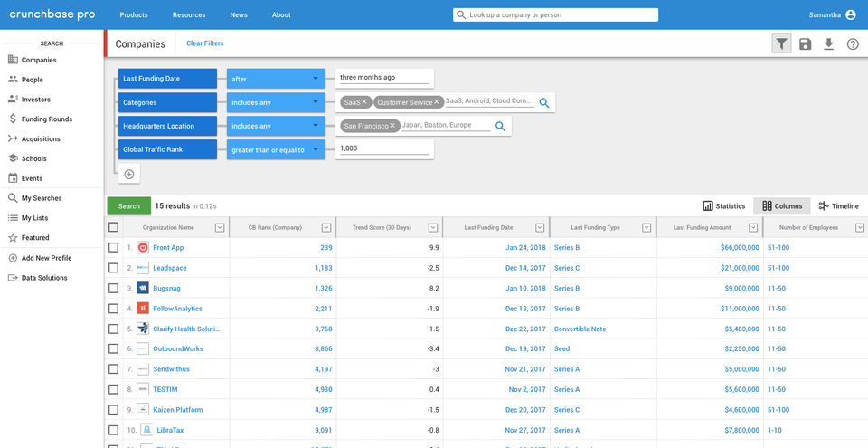Click the Front App company logo
Image resolution: width=868 pixels, height=448 pixels.
[x=143, y=248]
